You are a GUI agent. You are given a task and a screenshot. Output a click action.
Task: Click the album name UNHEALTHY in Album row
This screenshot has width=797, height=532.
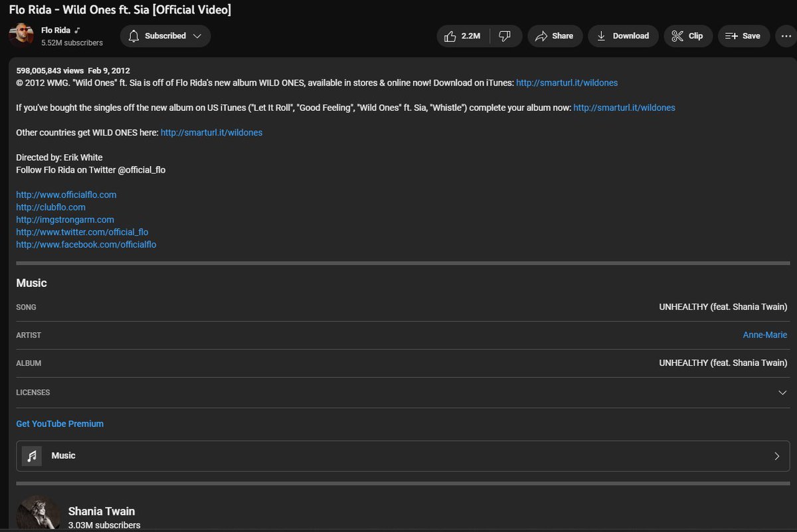pyautogui.click(x=723, y=363)
